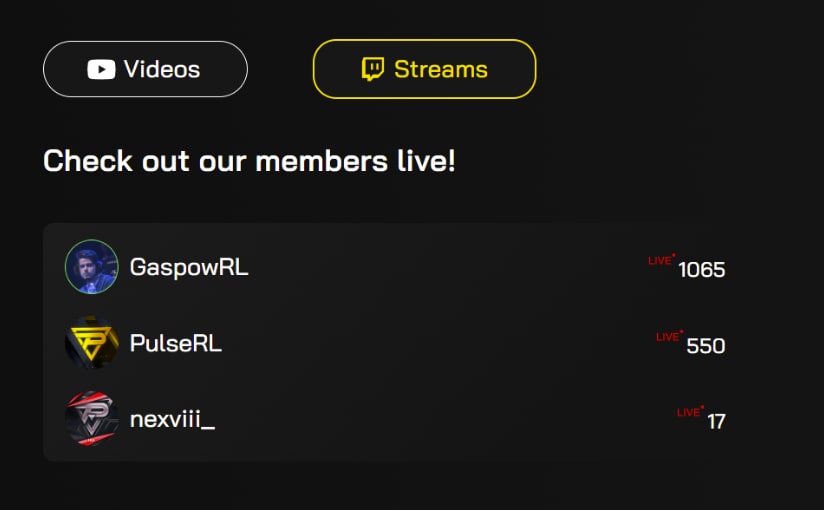Switch to the Videos tab
The width and height of the screenshot is (824, 510).
pyautogui.click(x=145, y=69)
